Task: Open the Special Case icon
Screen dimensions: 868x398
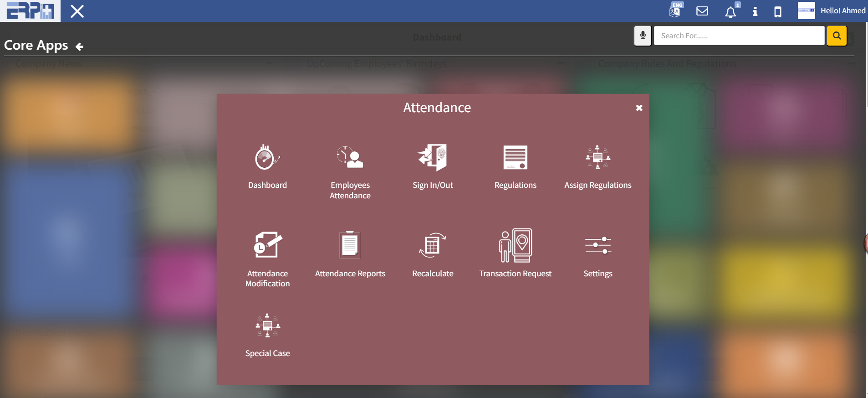Action: [x=267, y=326]
